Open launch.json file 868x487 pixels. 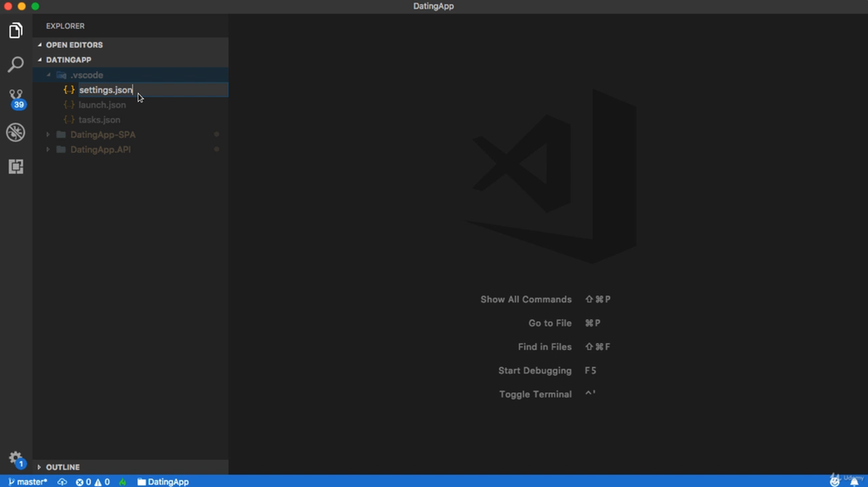pos(102,104)
